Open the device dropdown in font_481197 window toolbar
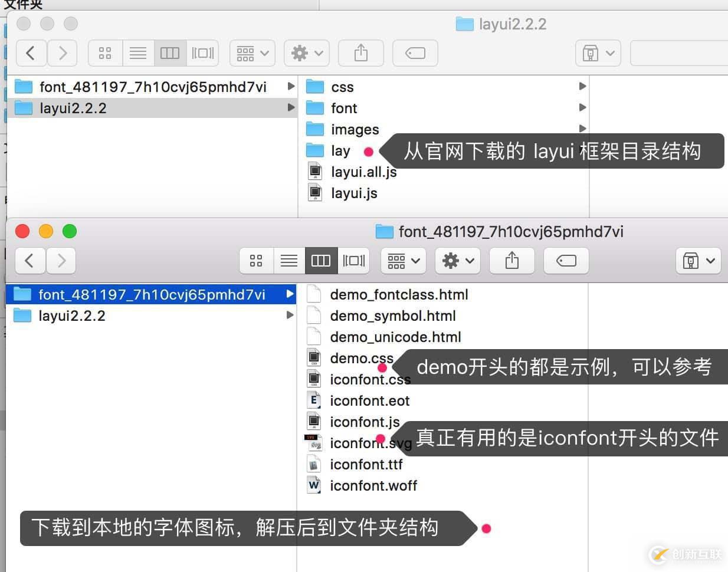 (x=699, y=261)
